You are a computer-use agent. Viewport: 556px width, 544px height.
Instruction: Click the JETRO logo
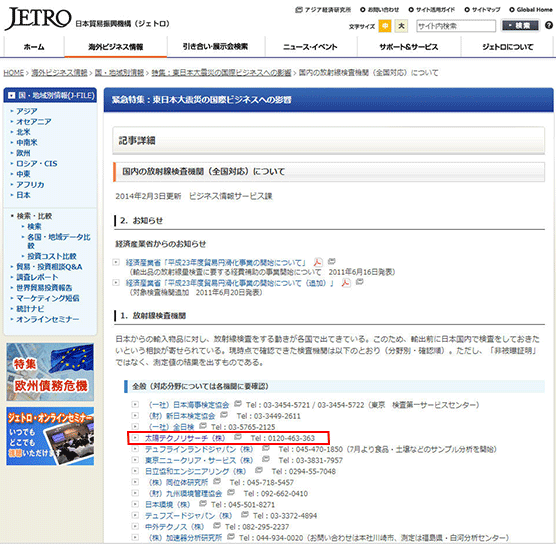tap(38, 18)
